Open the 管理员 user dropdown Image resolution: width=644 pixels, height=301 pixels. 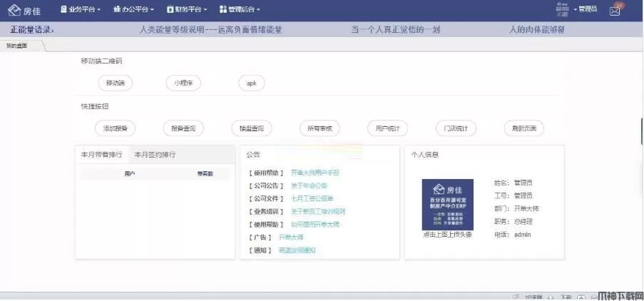pyautogui.click(x=587, y=10)
